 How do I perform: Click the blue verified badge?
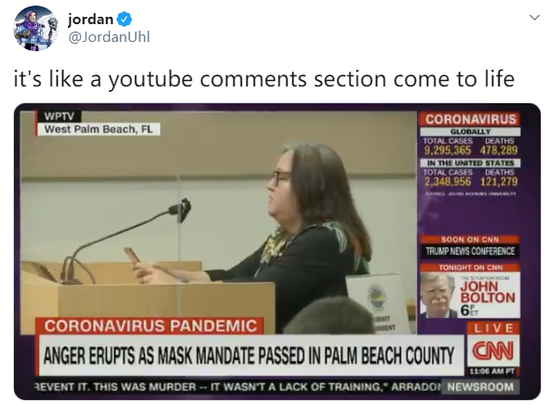click(124, 19)
